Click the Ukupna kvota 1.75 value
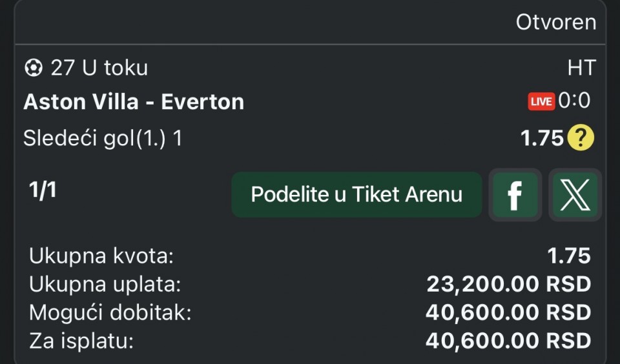Image resolution: width=620 pixels, height=364 pixels. click(x=568, y=256)
